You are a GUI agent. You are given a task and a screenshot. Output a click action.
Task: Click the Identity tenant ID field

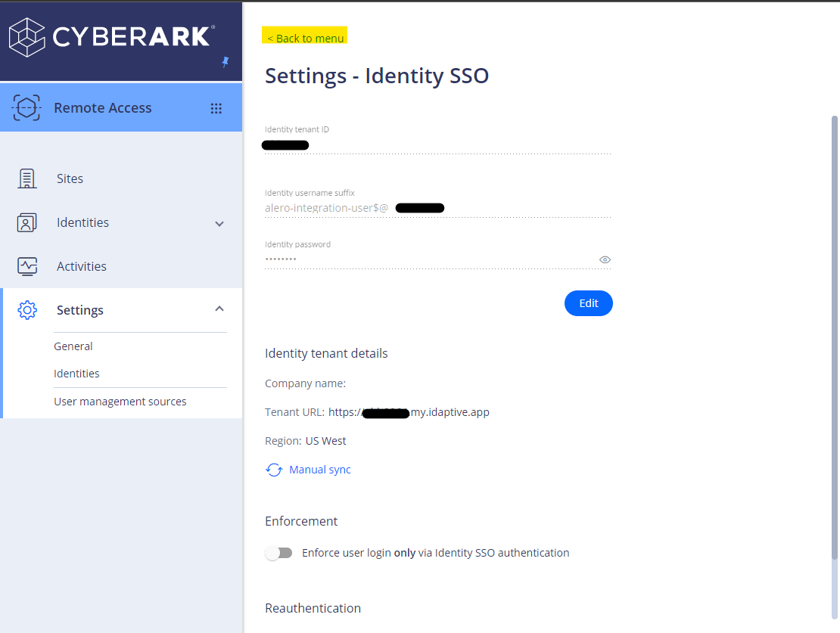(437, 145)
